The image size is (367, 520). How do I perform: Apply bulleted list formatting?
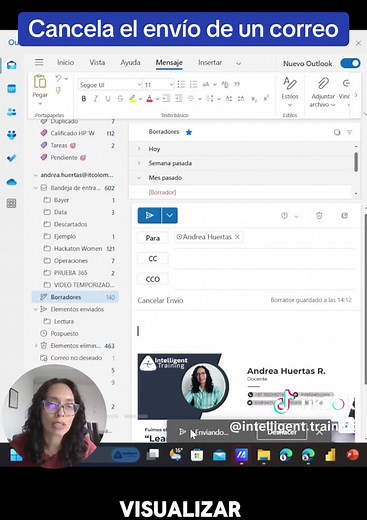point(181,84)
